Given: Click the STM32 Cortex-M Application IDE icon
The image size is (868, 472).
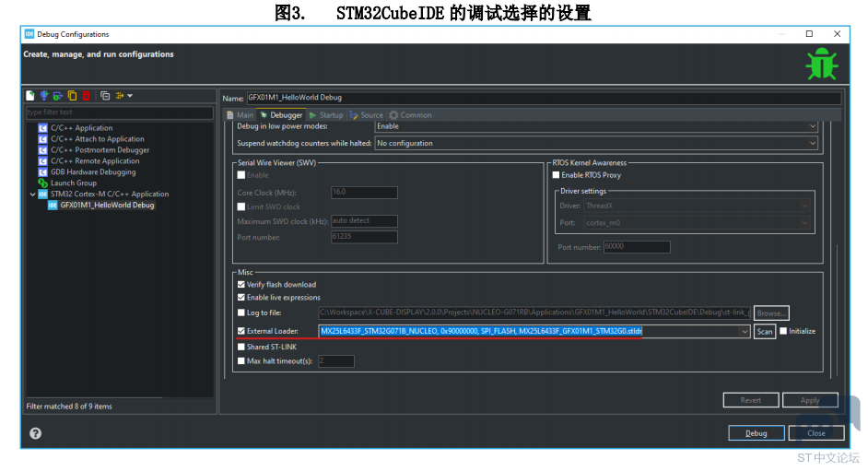Looking at the screenshot, I should pyautogui.click(x=42, y=194).
